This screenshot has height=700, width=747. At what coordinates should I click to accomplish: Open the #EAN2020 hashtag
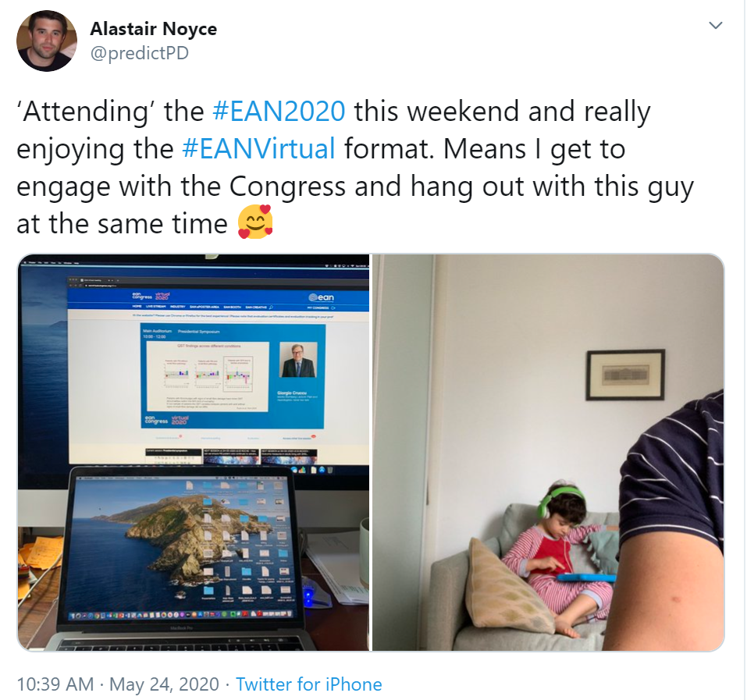[279, 111]
